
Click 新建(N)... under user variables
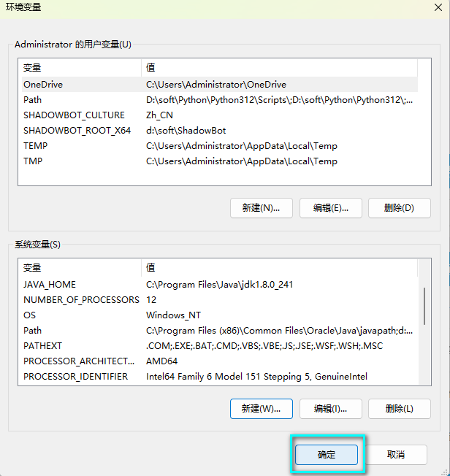coord(262,208)
